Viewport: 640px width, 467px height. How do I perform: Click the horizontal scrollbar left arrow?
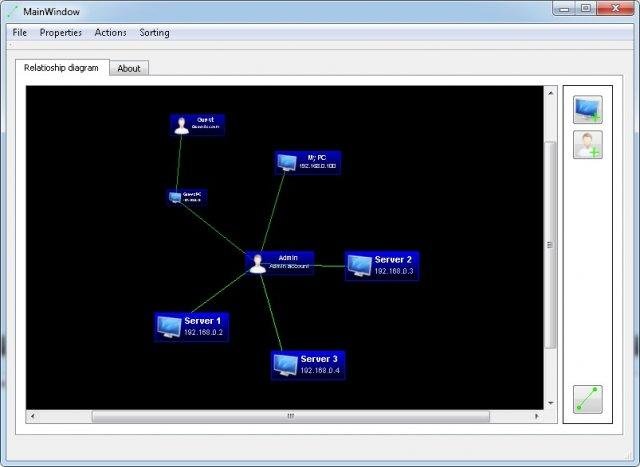tap(32, 416)
